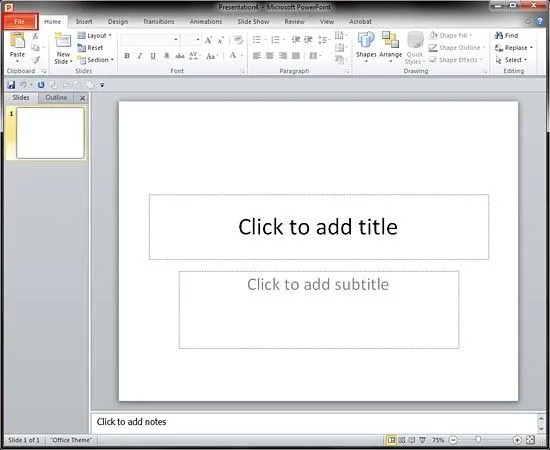The width and height of the screenshot is (550, 450).
Task: Open the Outline pane tab
Action: pyautogui.click(x=56, y=98)
